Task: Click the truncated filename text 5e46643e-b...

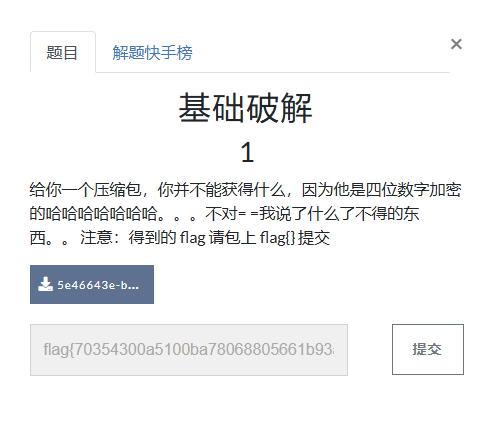Action: pos(98,285)
